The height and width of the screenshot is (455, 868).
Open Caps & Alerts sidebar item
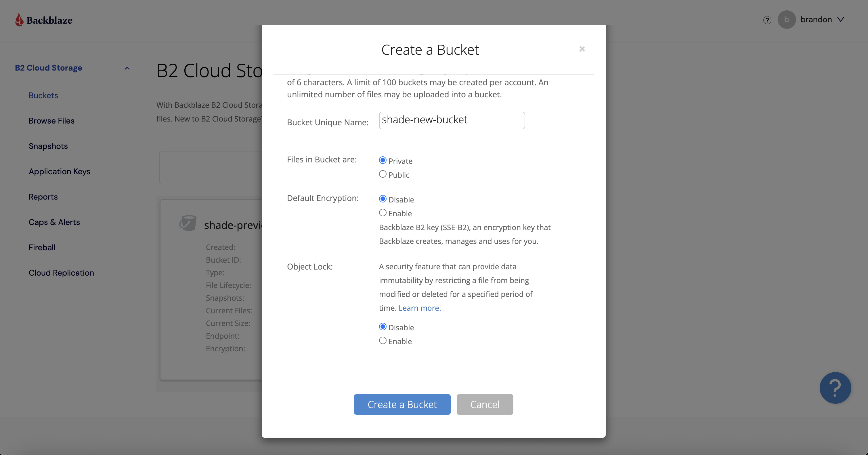tap(54, 222)
